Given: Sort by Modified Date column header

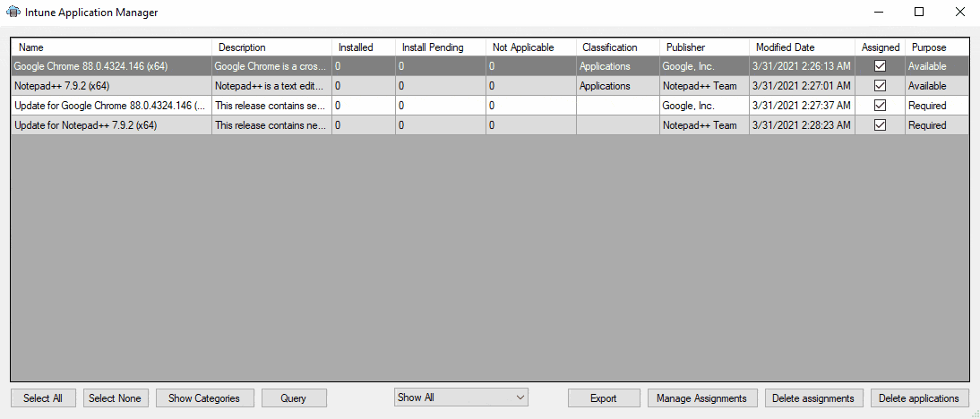Looking at the screenshot, I should [803, 47].
